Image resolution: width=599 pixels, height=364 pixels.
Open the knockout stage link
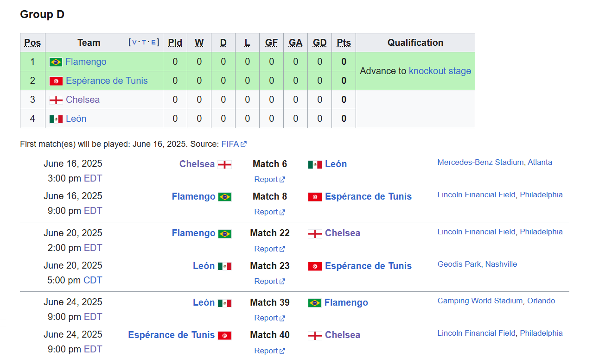[440, 71]
